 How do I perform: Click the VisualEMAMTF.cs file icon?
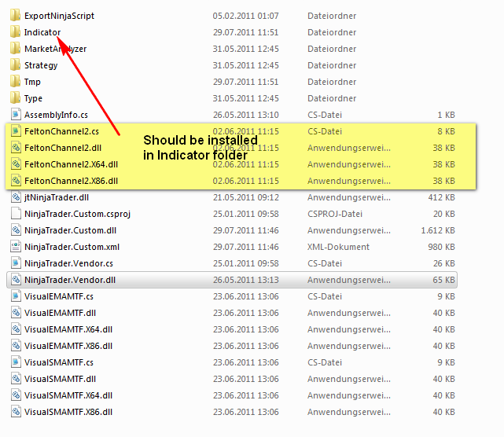[x=16, y=296]
